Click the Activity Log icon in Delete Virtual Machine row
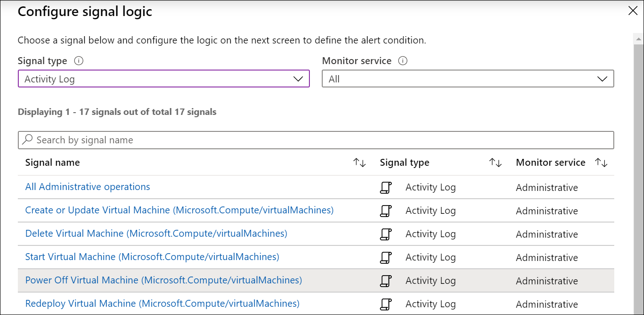This screenshot has height=315, width=644. [386, 234]
